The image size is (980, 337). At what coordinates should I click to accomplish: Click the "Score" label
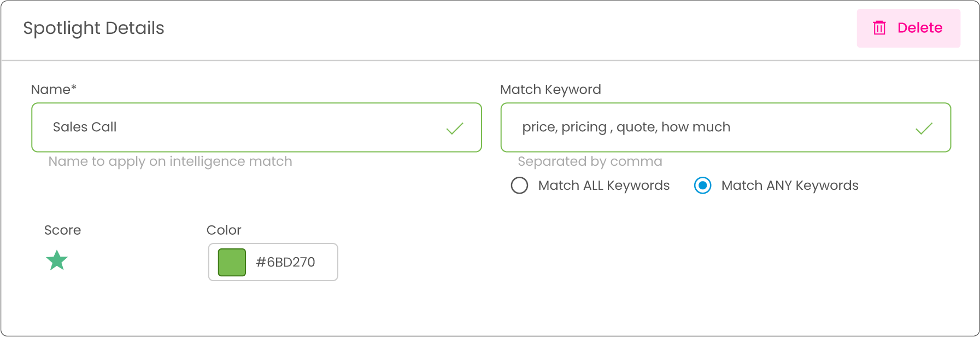[x=62, y=230]
